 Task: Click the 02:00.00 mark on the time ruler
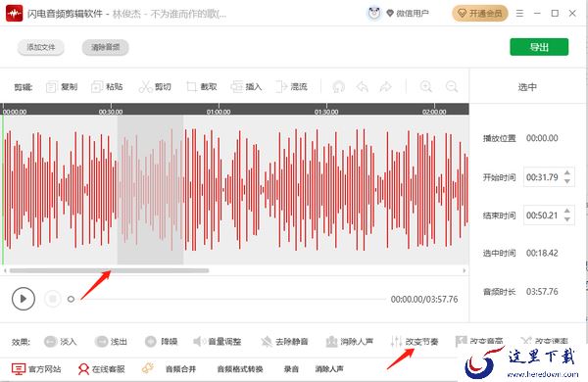(x=434, y=112)
